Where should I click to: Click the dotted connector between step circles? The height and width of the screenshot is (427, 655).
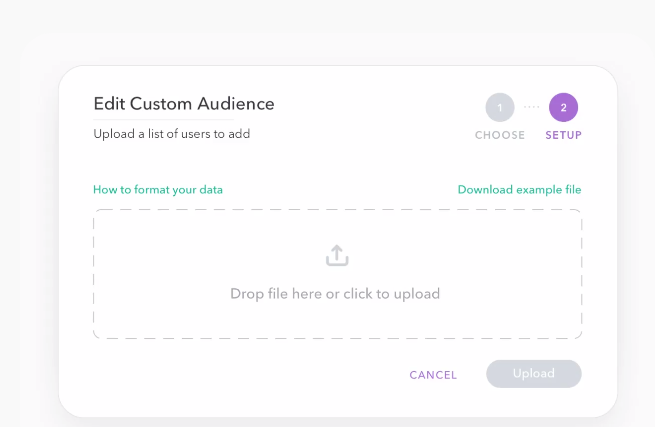pyautogui.click(x=531, y=107)
